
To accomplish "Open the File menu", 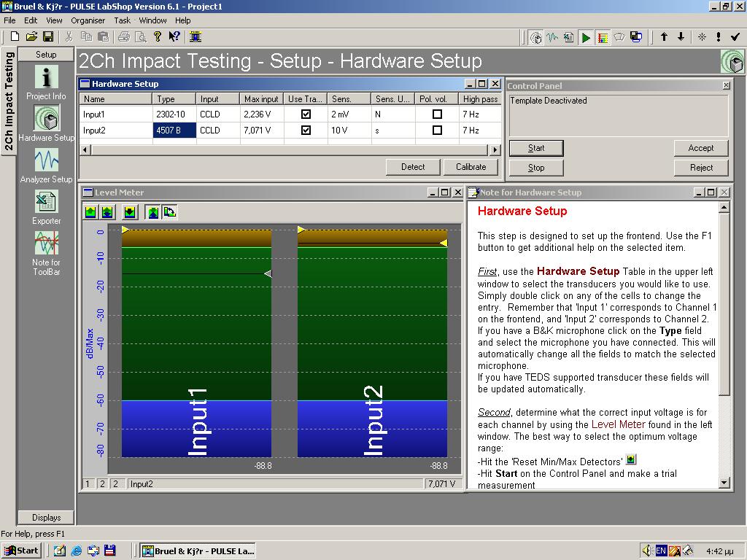I will point(9,20).
